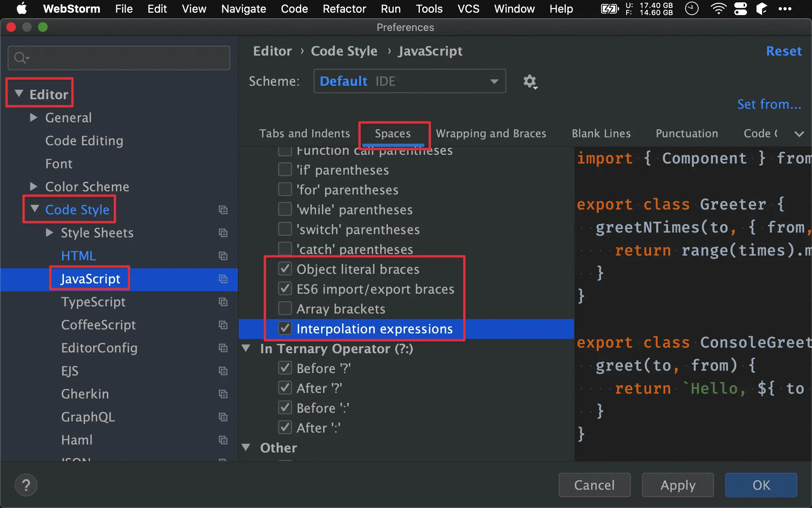Click the Set from... link

pyautogui.click(x=769, y=104)
